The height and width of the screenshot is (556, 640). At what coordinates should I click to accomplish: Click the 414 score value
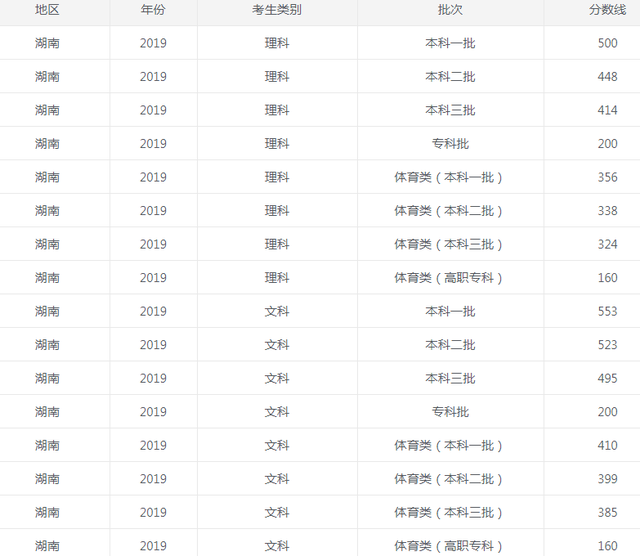point(607,110)
